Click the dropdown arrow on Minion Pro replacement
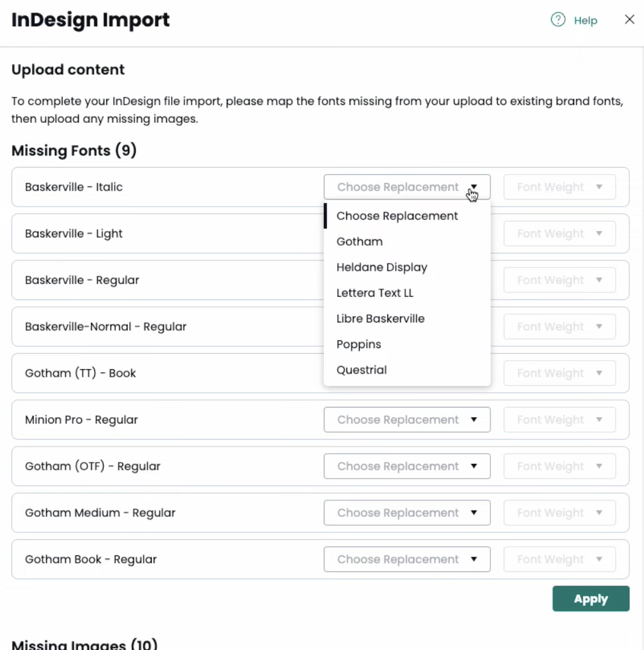Screen dimensions: 644x650 474,420
